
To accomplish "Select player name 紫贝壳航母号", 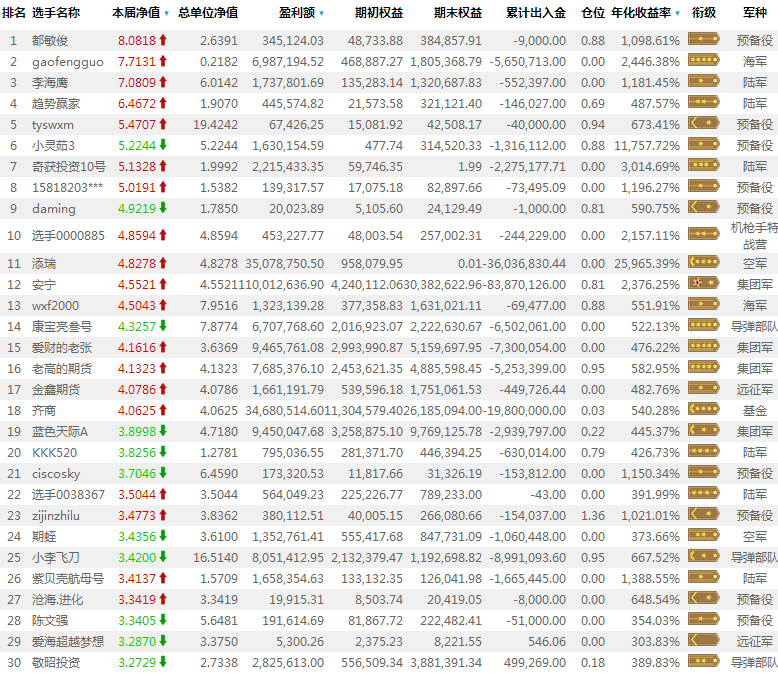I will 68,579.
